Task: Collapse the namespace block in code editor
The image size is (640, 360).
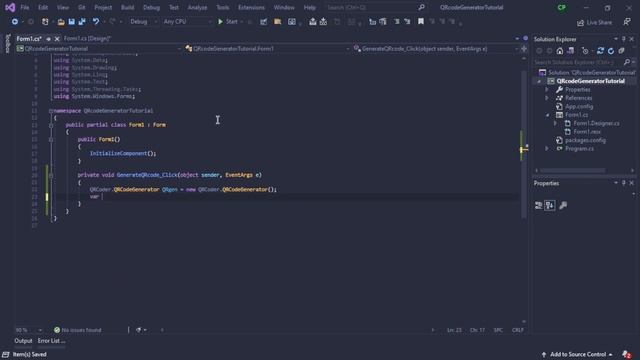Action: [x=51, y=111]
